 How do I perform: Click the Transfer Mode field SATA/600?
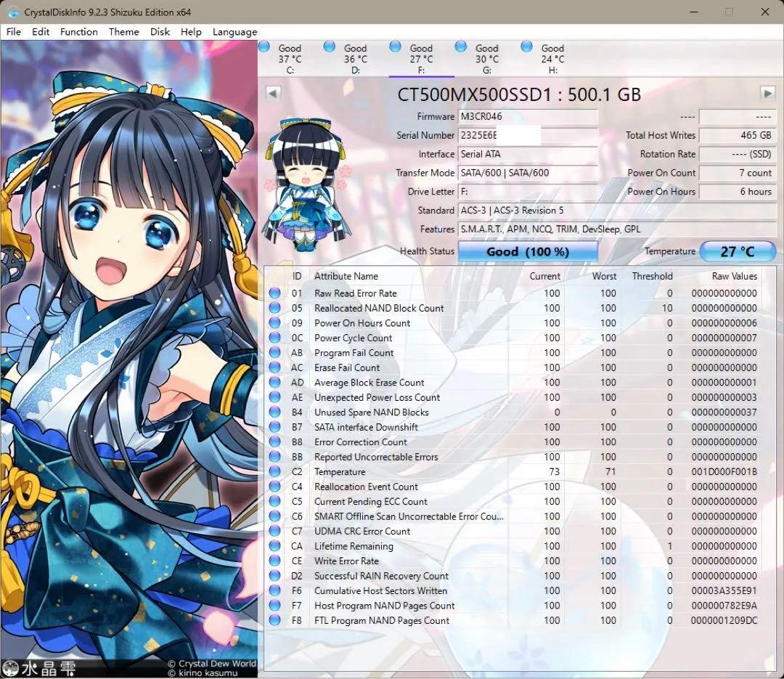point(528,173)
